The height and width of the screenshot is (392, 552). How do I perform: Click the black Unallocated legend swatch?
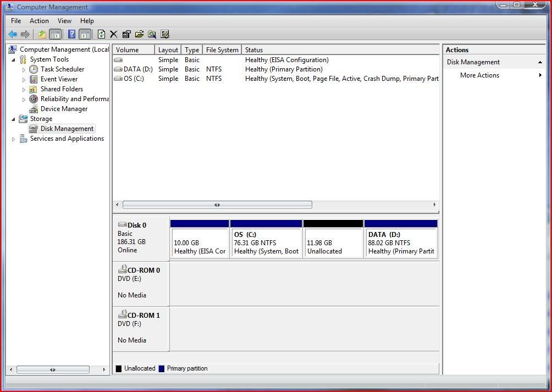pos(119,368)
